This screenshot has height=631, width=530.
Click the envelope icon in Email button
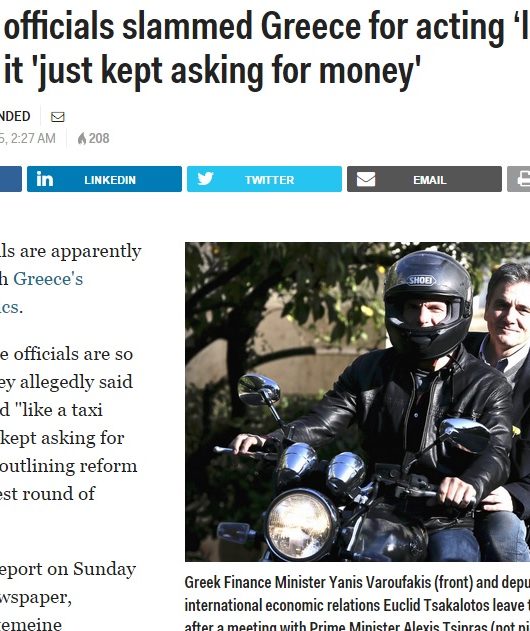[x=366, y=179]
